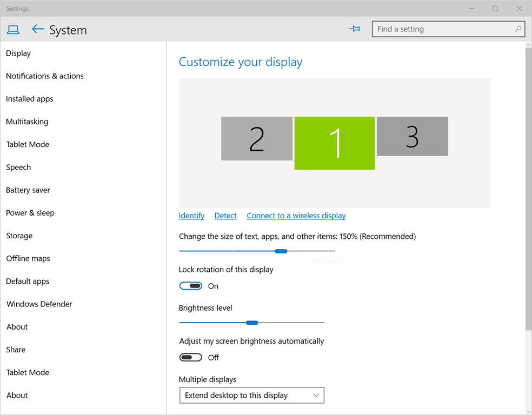Select green monitor 1 in display layout
The image size is (532, 415).
[x=335, y=143]
